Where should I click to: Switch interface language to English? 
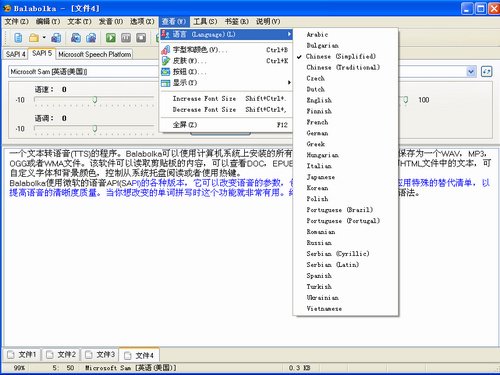coord(345,100)
